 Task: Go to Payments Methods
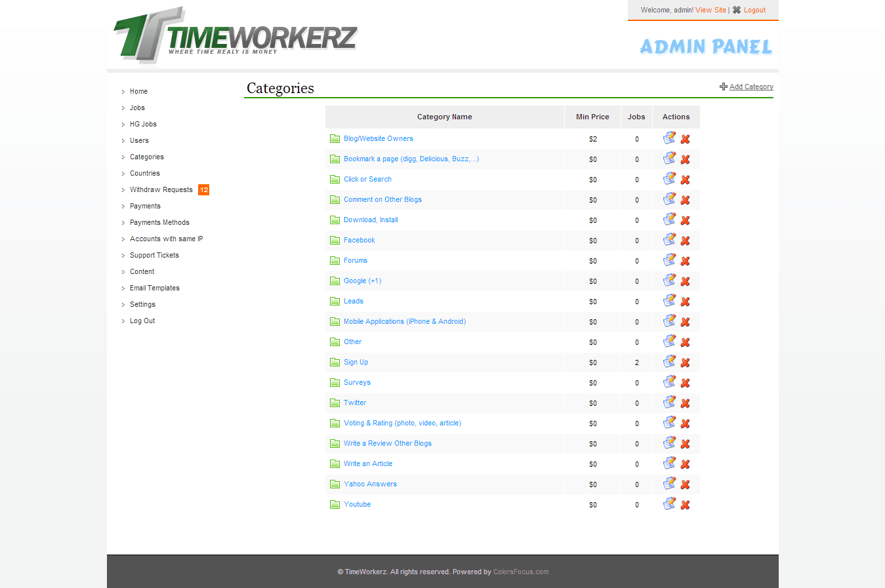(159, 223)
